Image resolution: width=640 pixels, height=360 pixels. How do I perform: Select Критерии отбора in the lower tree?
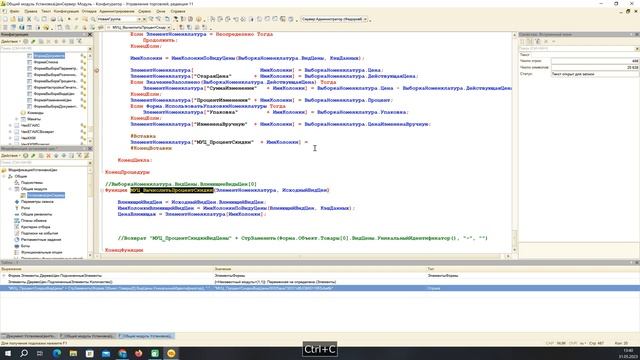[x=35, y=227]
